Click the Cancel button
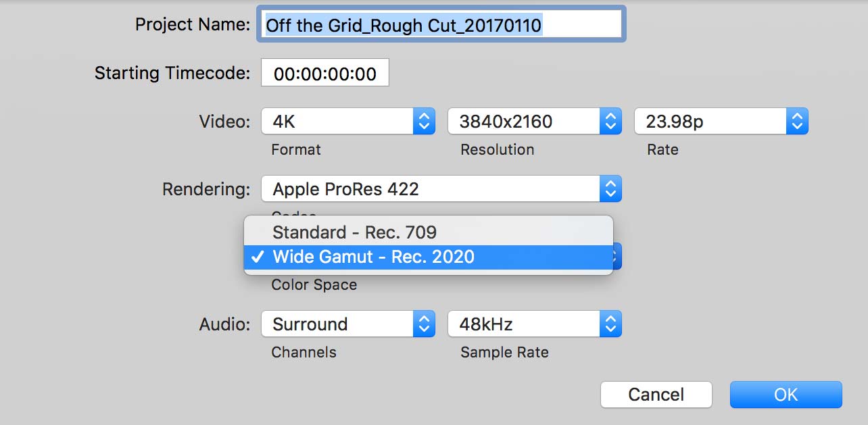 tap(656, 395)
